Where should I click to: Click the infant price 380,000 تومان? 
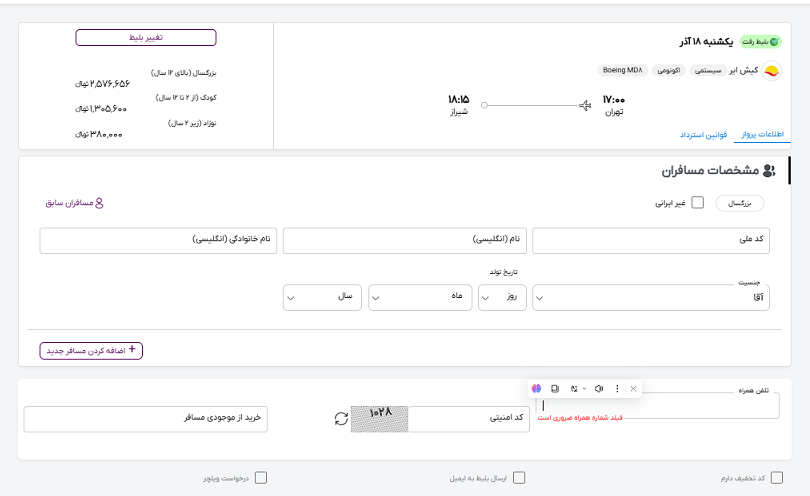99,134
